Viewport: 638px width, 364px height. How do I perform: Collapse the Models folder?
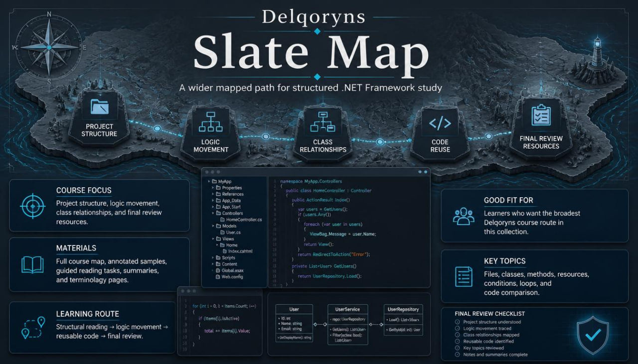(213, 226)
